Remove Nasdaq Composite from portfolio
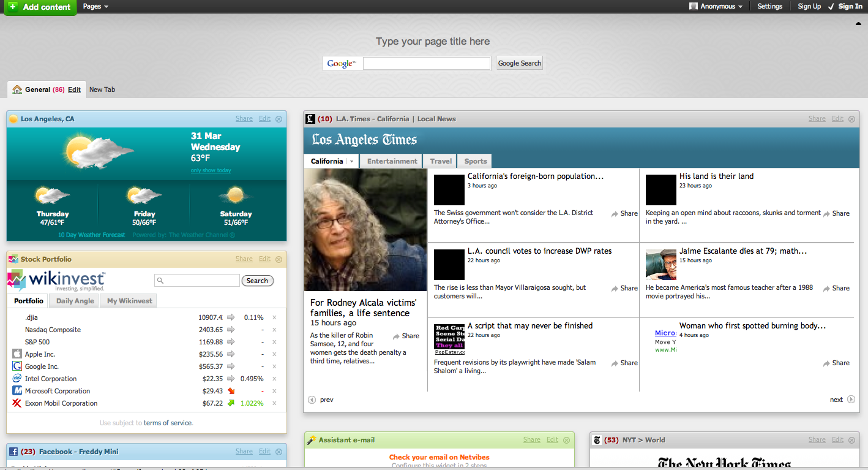The image size is (868, 470). [x=274, y=330]
